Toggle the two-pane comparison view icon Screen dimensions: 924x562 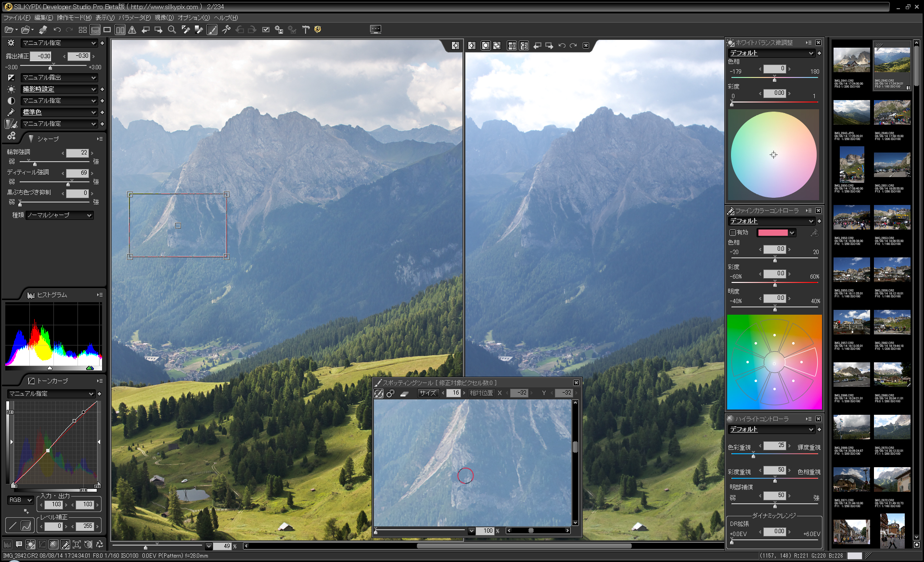coord(120,29)
